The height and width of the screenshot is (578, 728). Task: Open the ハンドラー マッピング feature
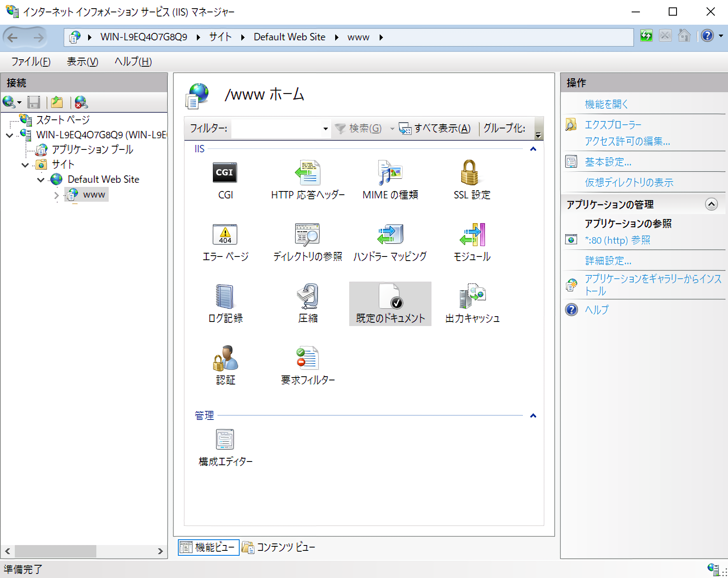390,235
